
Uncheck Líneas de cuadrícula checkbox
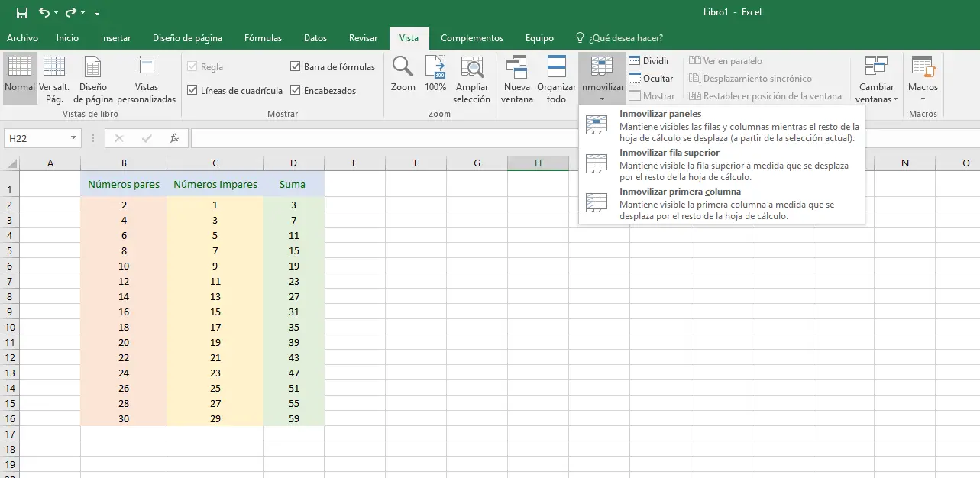click(x=192, y=90)
